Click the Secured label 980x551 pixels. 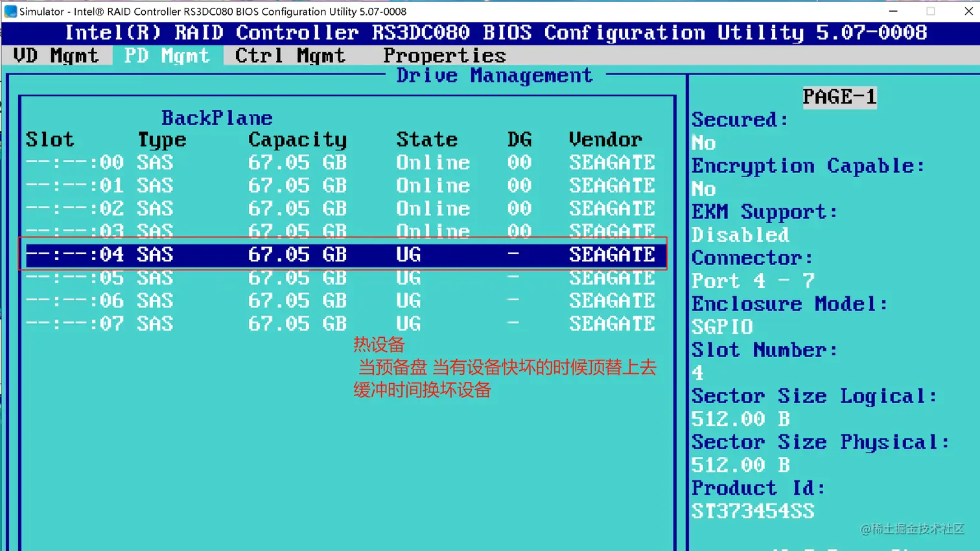coord(740,119)
